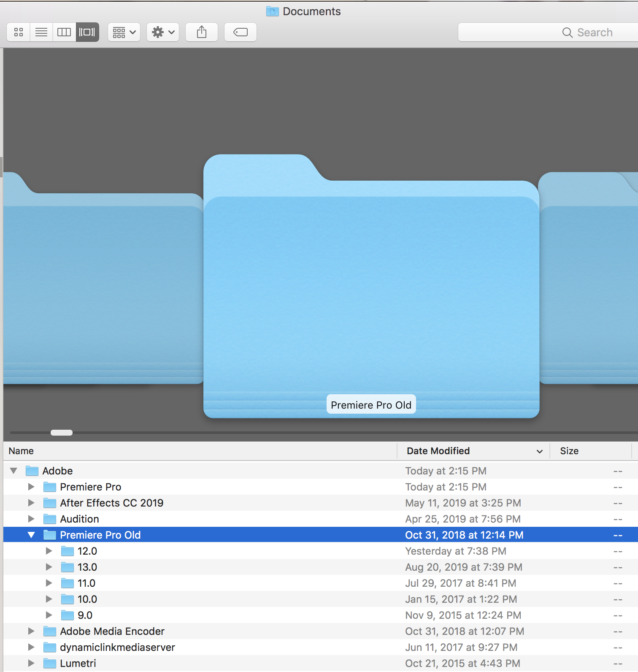Click the Lumetri folder icon
Viewport: 638px width, 672px height.
pos(50,663)
